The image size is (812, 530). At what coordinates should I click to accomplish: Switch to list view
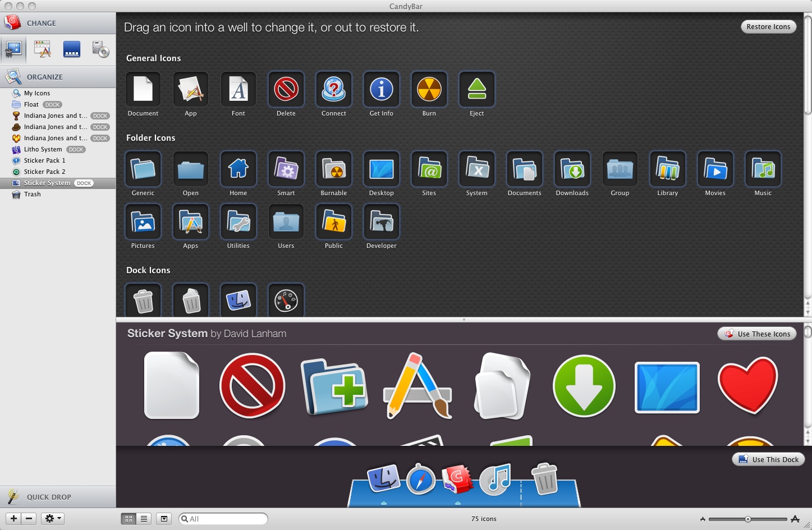coord(144,519)
